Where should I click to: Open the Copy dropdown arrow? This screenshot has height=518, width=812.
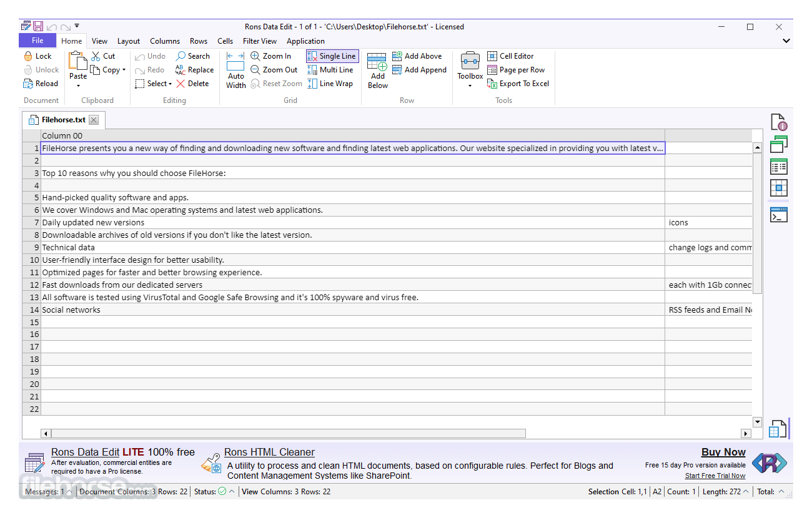(x=124, y=70)
